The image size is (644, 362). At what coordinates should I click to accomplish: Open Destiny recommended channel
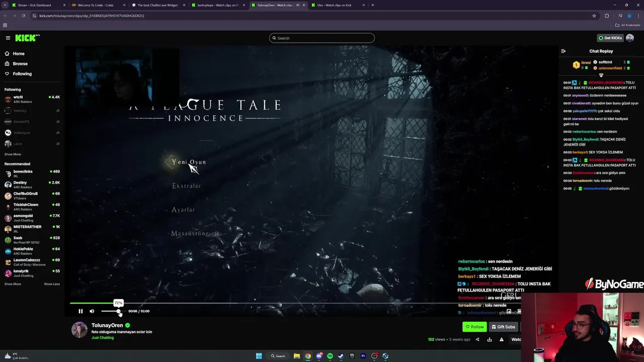(x=32, y=185)
